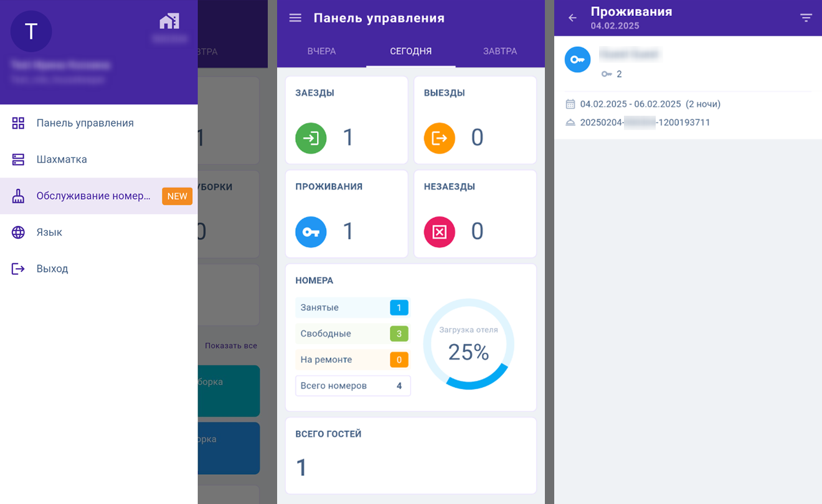Click the blue cleaning card behind drawer
The width and height of the screenshot is (822, 504).
click(x=229, y=448)
